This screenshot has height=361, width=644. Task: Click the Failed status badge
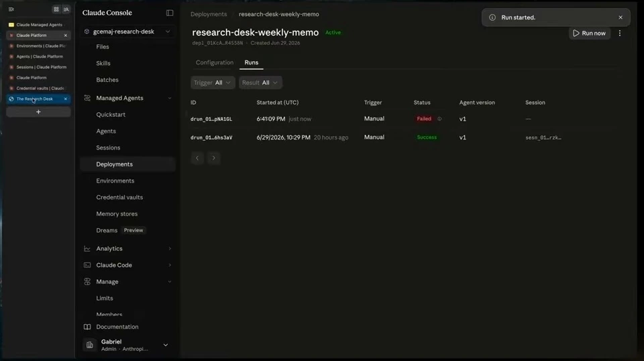424,119
